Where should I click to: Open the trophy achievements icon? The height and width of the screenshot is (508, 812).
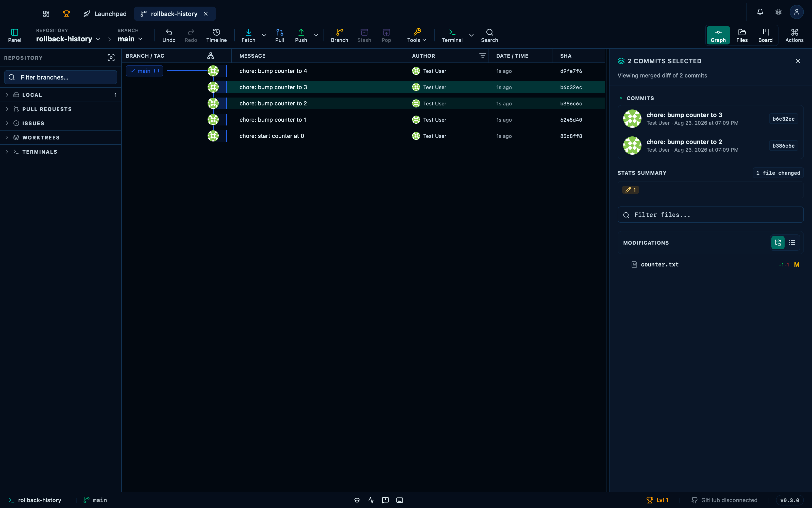point(66,14)
